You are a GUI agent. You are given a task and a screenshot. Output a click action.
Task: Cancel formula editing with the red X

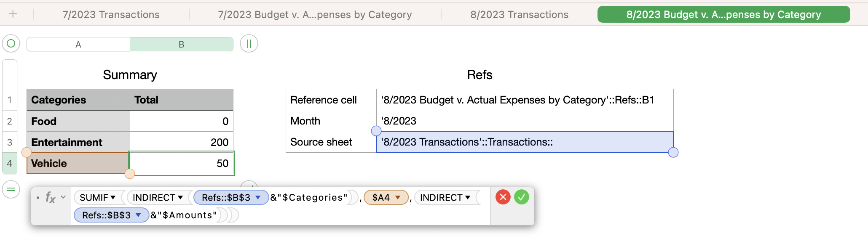click(x=503, y=197)
